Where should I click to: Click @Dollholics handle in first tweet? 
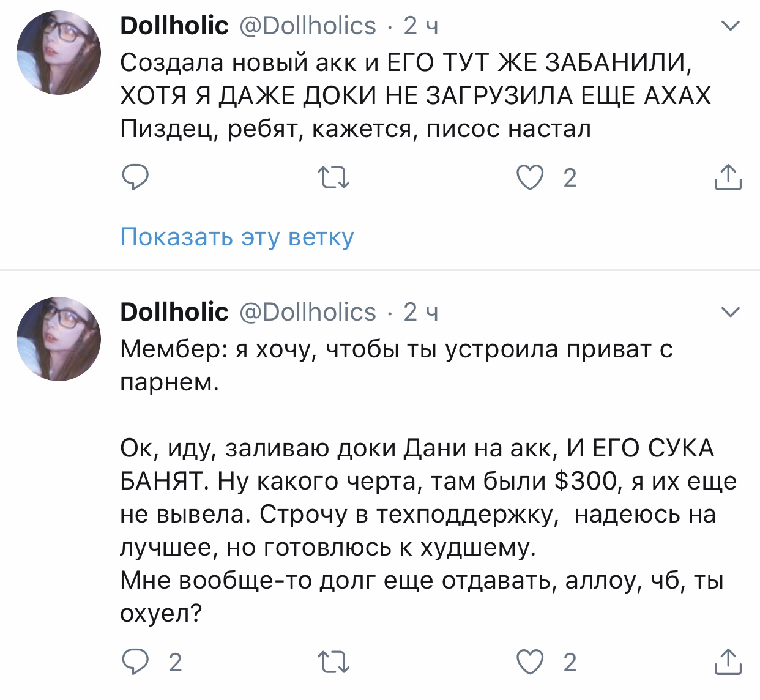(x=307, y=26)
